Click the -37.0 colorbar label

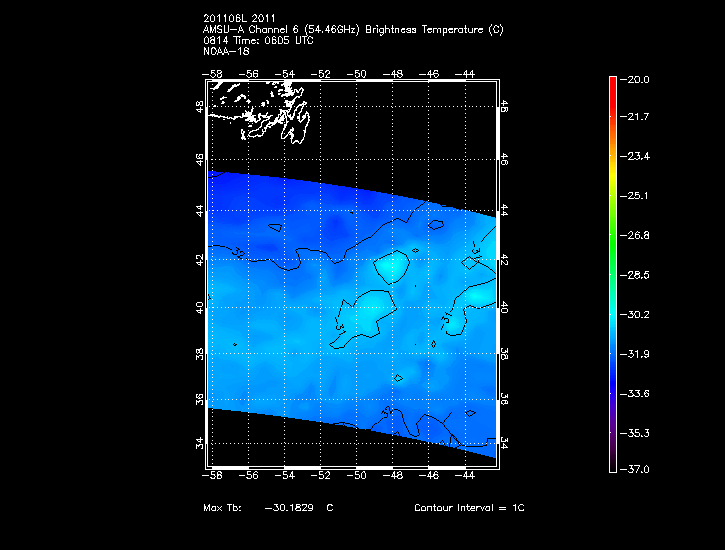click(x=636, y=469)
